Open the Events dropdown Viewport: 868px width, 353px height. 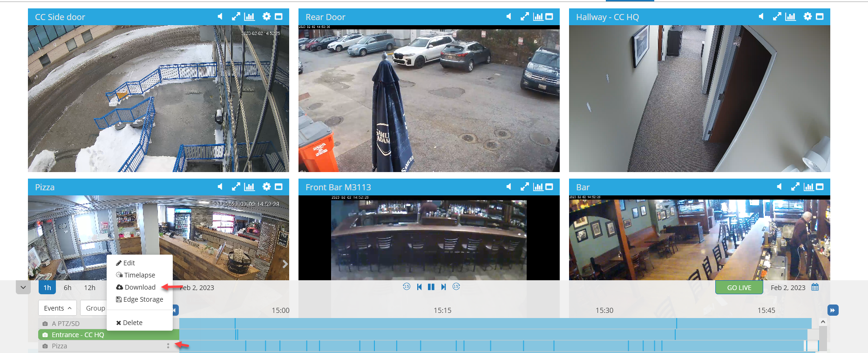pyautogui.click(x=57, y=308)
